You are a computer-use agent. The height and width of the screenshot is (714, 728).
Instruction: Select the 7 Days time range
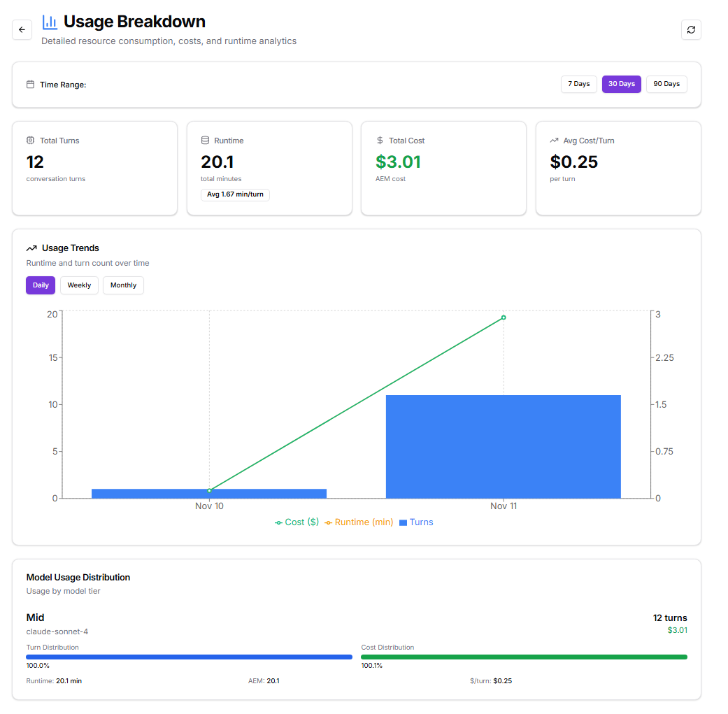point(578,83)
